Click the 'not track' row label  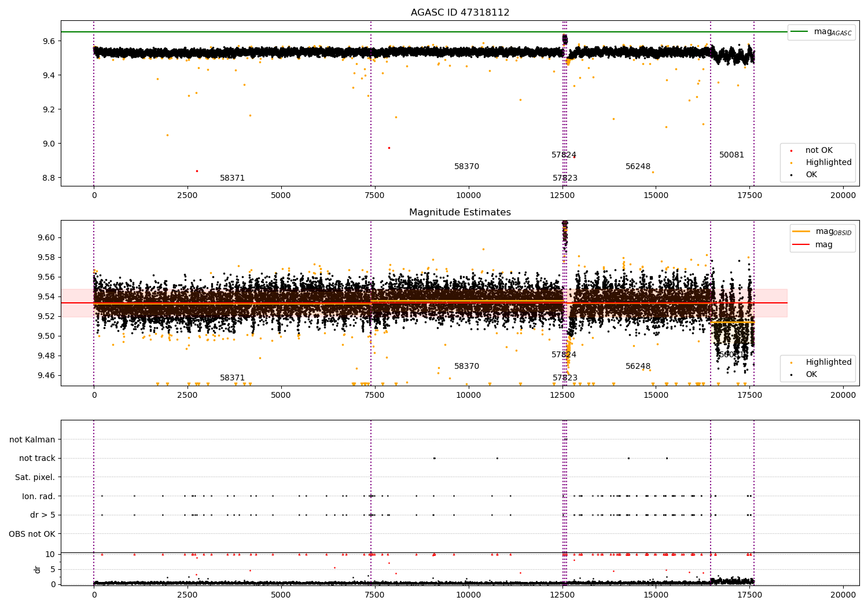37,459
